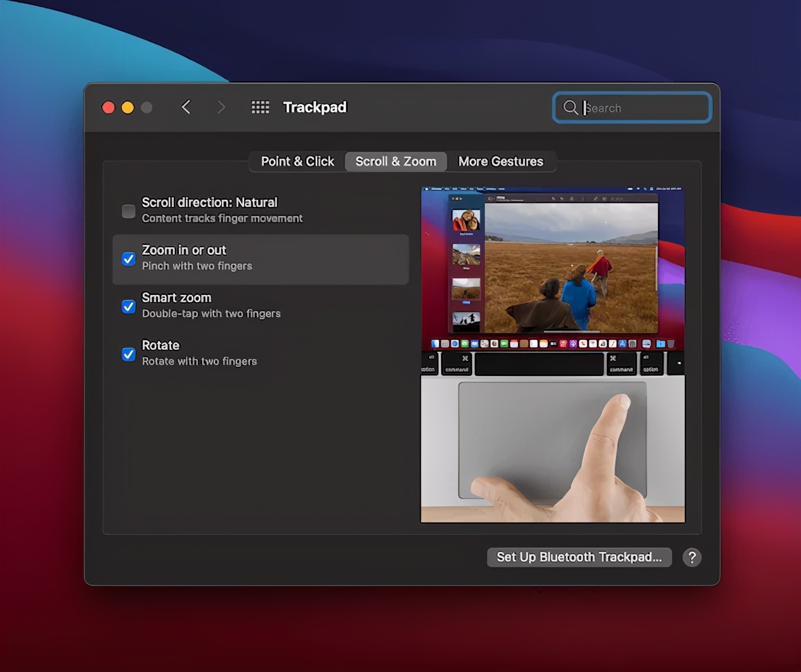Open the More Gestures tab
The width and height of the screenshot is (801, 672).
501,162
